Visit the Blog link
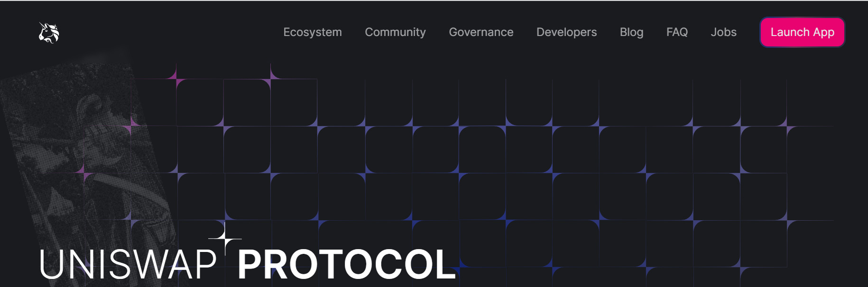The image size is (868, 287). click(x=631, y=32)
